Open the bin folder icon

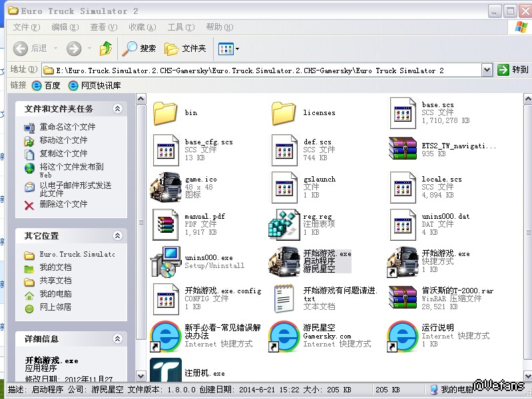165,113
